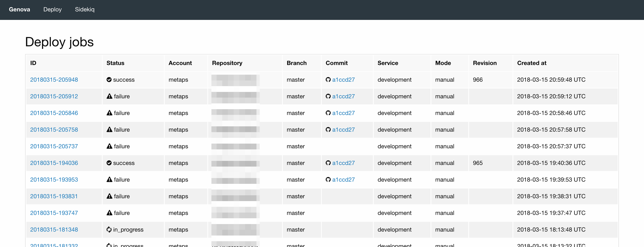Click the GitHub icon in the 20:58:46 row
The image size is (644, 247).
(x=328, y=113)
